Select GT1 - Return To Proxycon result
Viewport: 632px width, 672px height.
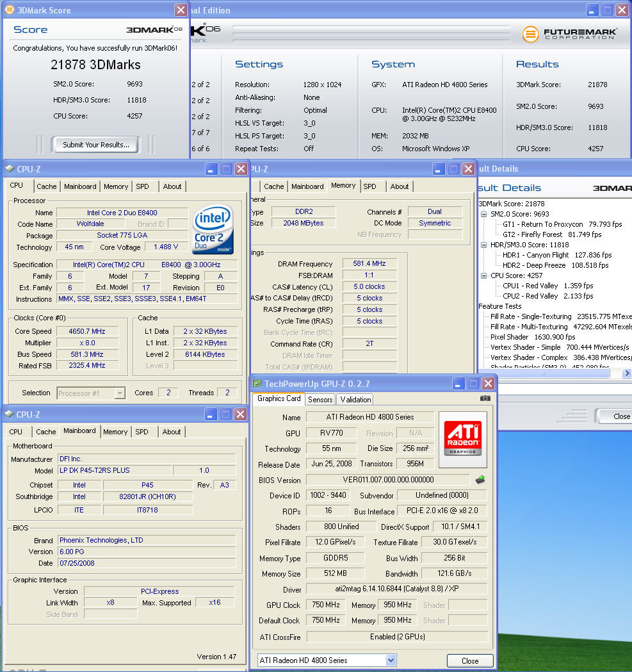pos(562,224)
